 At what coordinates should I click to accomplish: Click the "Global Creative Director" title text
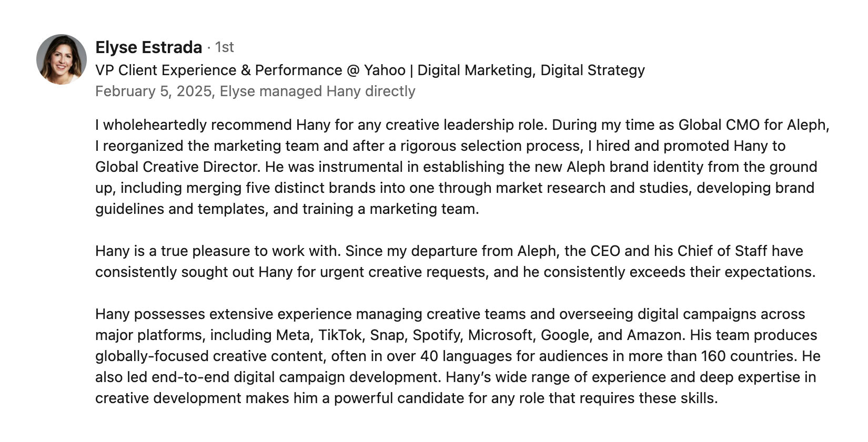click(x=177, y=167)
